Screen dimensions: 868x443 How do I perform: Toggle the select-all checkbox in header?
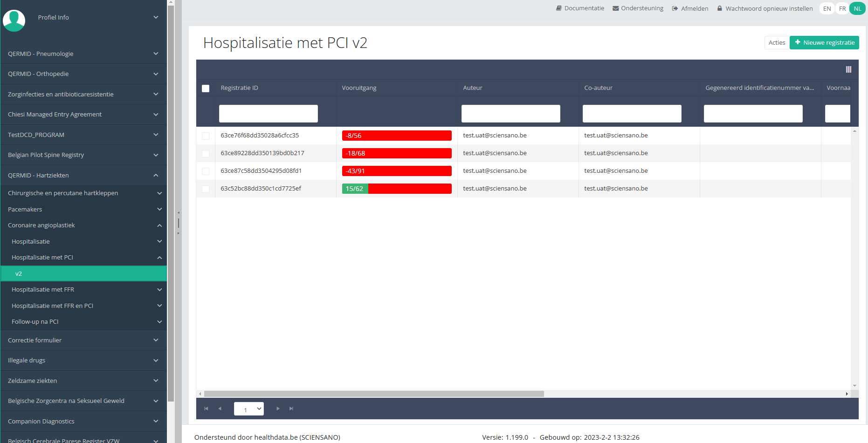206,89
